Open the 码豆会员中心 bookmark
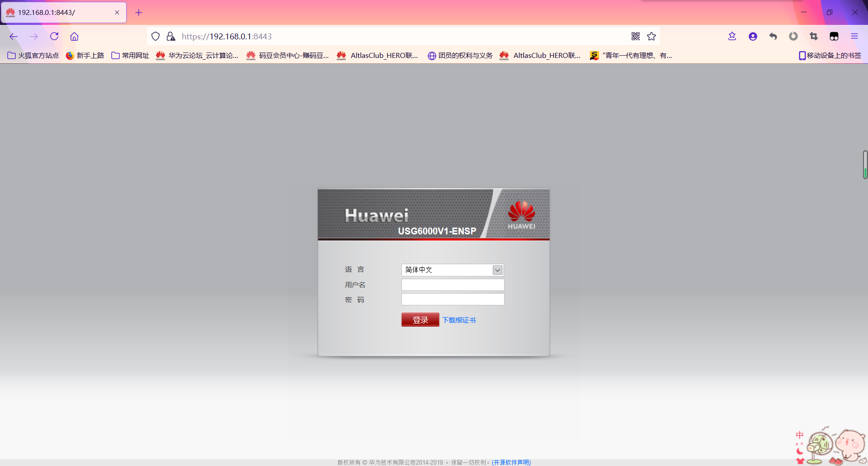Screen dimensions: 868x466 tap(288, 56)
